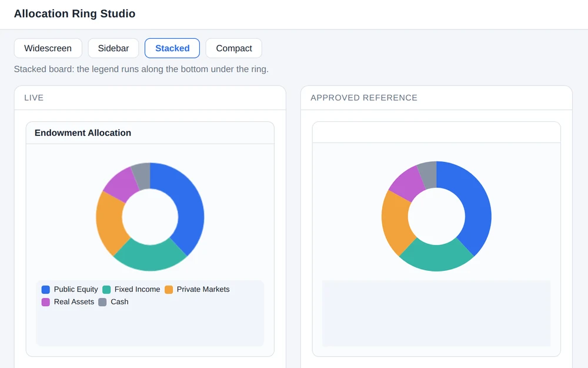Screen dimensions: 588x368
Task: Click the gray Cash legend swatch
Action: pos(102,302)
